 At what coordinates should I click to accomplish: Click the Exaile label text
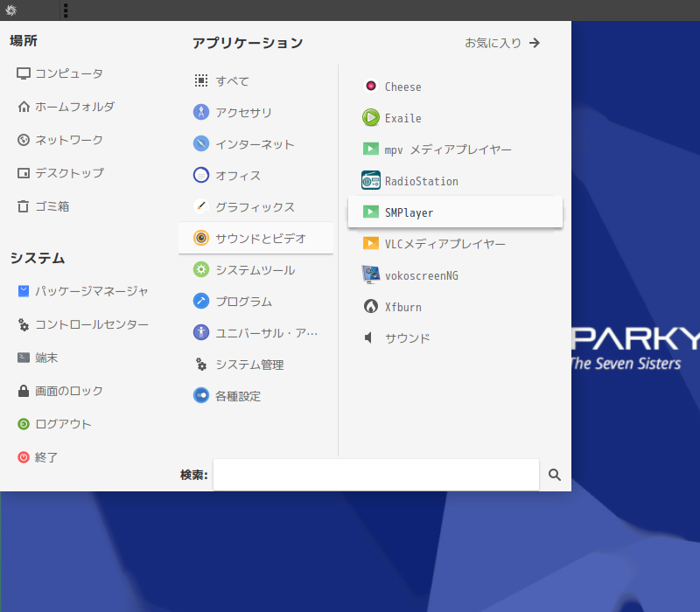click(x=403, y=118)
